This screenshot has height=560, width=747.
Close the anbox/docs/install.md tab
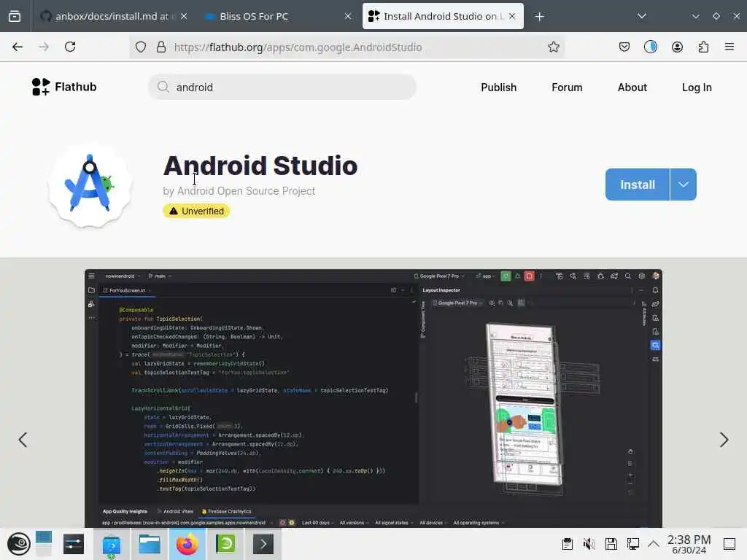pos(184,16)
